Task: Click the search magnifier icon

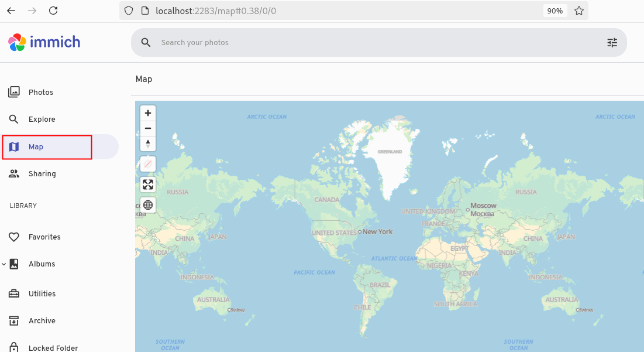Action: 146,43
